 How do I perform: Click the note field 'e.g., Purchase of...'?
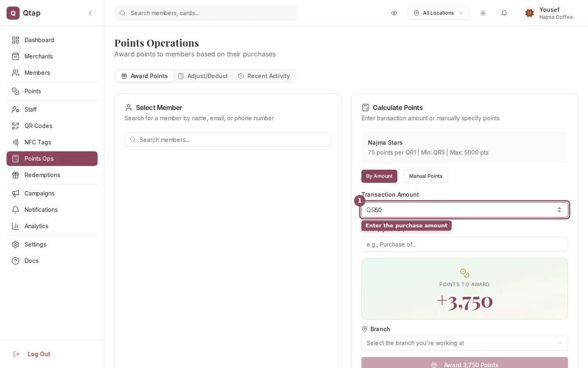[465, 245]
